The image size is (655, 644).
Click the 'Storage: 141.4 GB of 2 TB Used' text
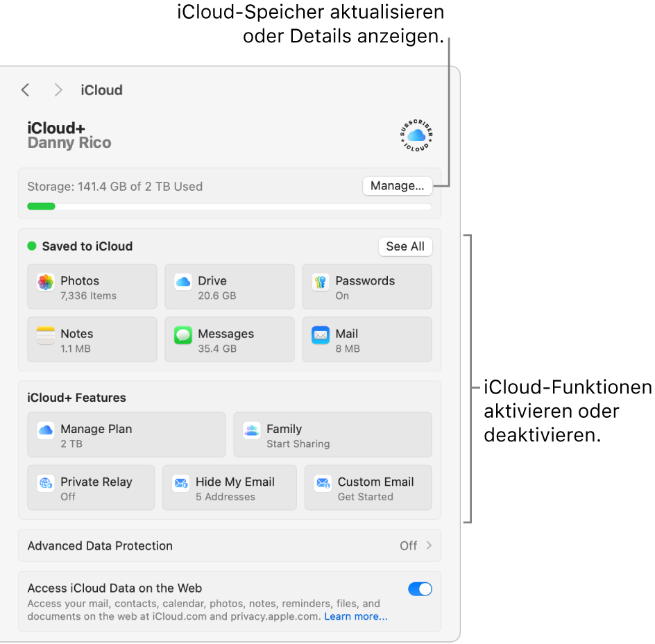tap(115, 187)
